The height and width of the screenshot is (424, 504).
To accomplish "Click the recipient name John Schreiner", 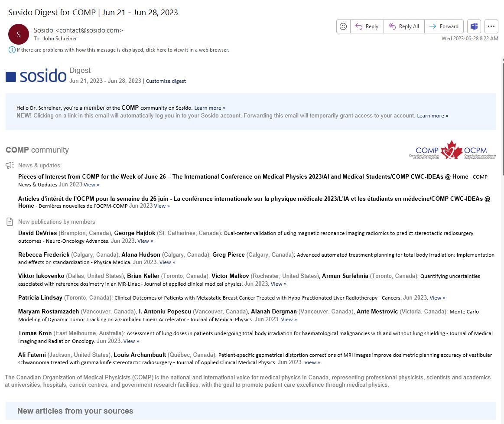I will pos(60,39).
